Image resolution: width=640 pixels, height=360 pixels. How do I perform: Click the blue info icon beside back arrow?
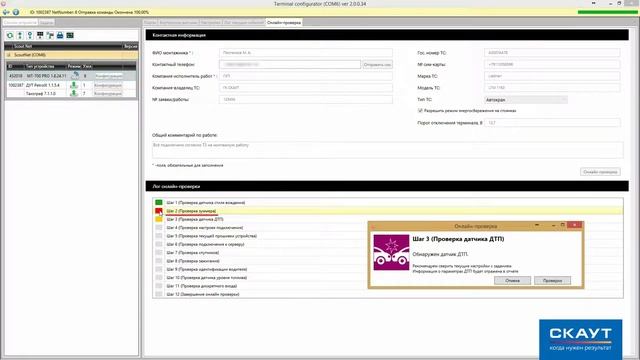pyautogui.click(x=16, y=12)
